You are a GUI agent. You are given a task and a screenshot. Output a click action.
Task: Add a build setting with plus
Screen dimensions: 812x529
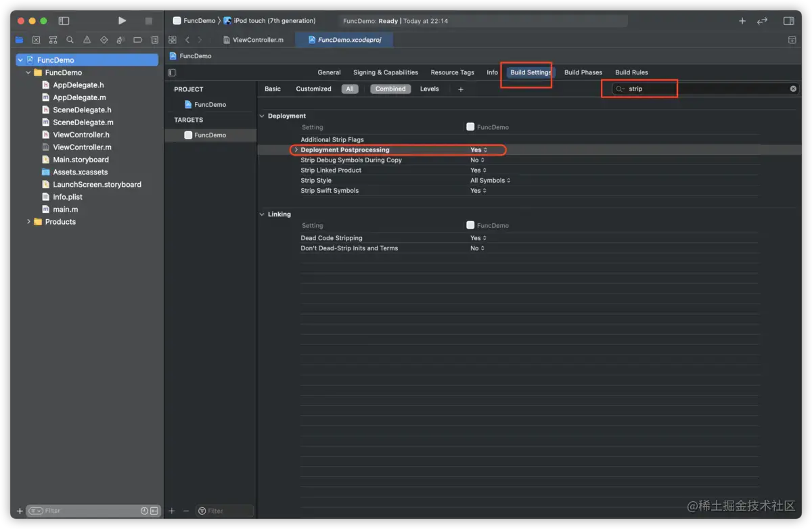461,89
